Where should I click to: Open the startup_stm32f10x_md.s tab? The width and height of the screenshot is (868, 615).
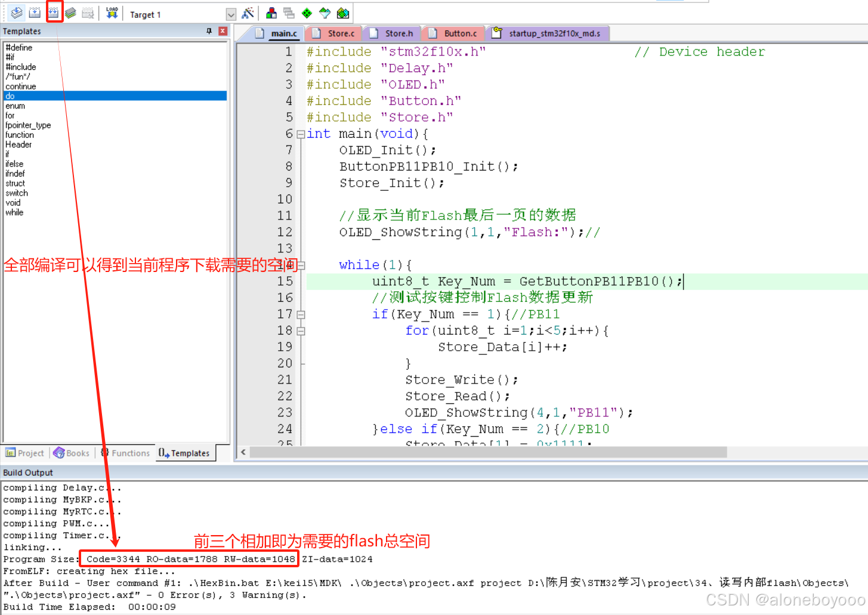point(548,33)
